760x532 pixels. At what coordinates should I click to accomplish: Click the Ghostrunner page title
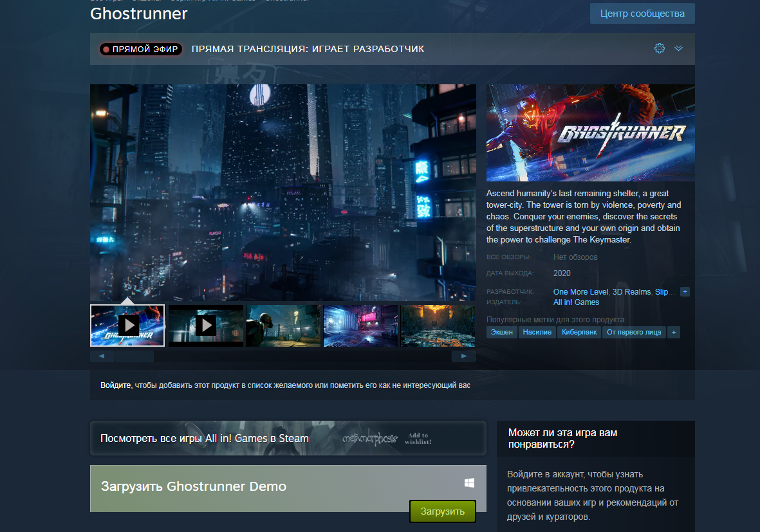(x=138, y=14)
